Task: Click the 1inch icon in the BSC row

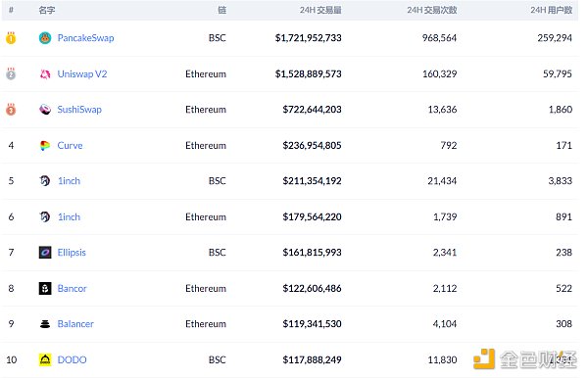Action: pos(45,181)
